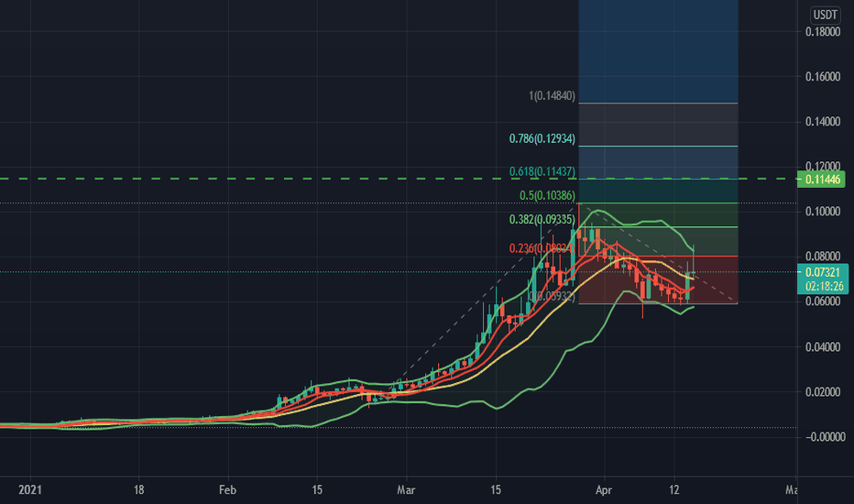Click the Feb label on time axis
Viewport: 854px width, 504px height.
(227, 490)
